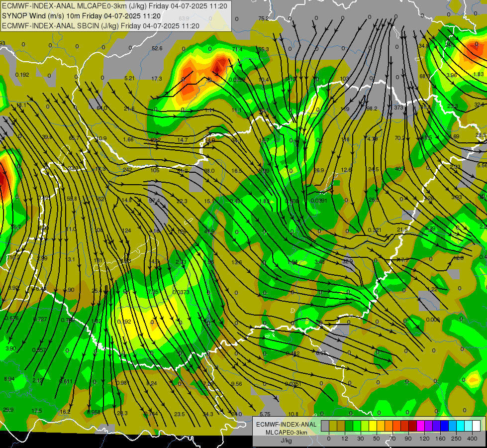Click the bright cyan legend swatch
The height and width of the screenshot is (448, 487).
coord(461,426)
